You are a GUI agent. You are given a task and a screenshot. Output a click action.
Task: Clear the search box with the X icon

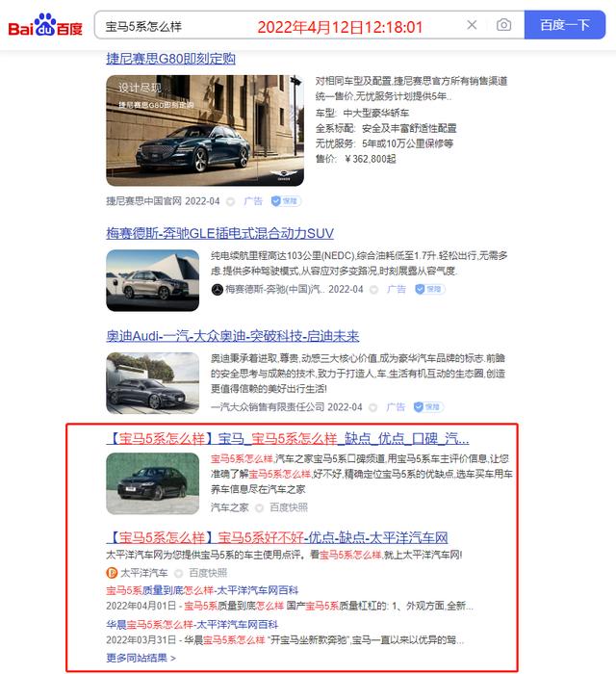click(x=472, y=25)
